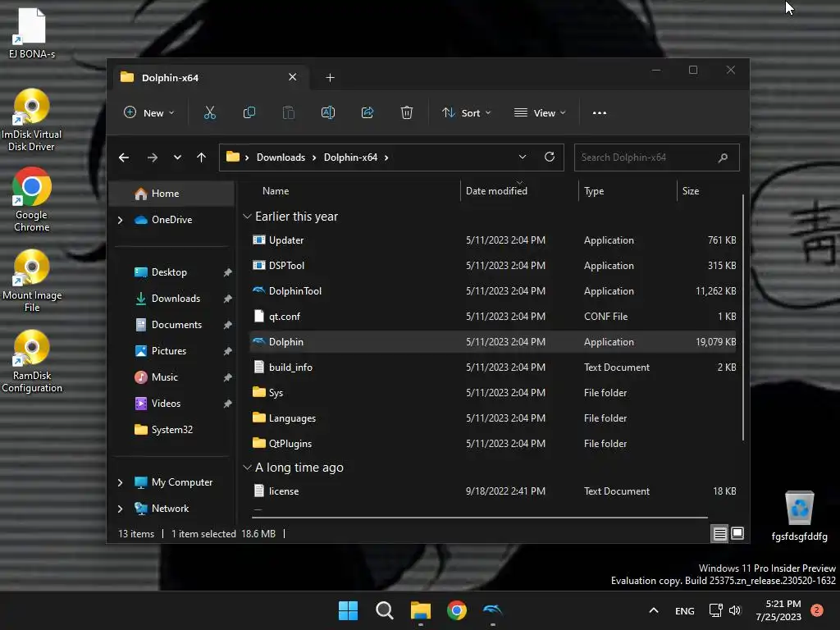Switch to details view icon in status bar

(x=719, y=533)
